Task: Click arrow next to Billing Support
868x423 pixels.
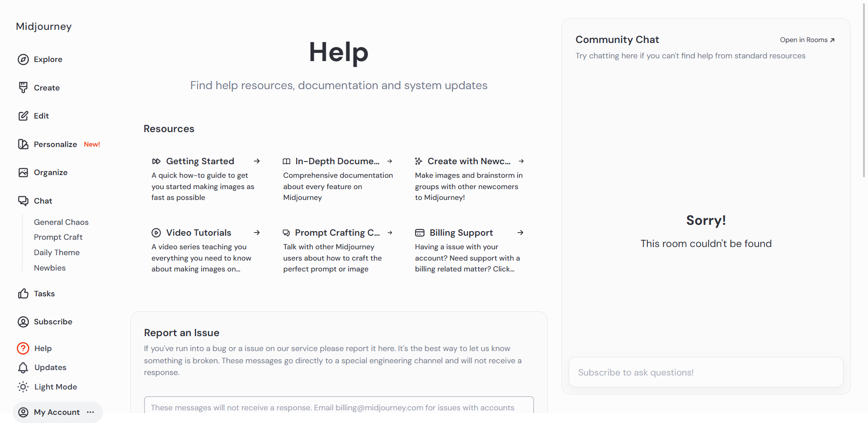Action: coord(520,233)
